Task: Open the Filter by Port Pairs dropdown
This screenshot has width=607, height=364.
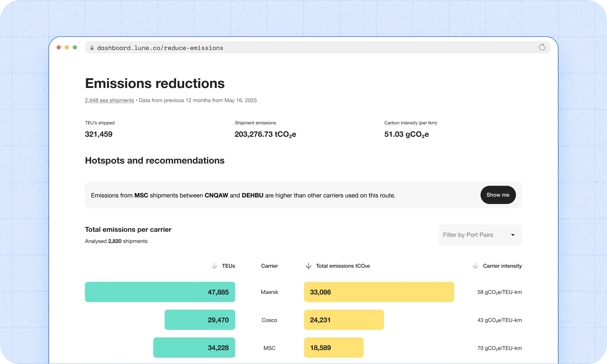Action: 480,235
